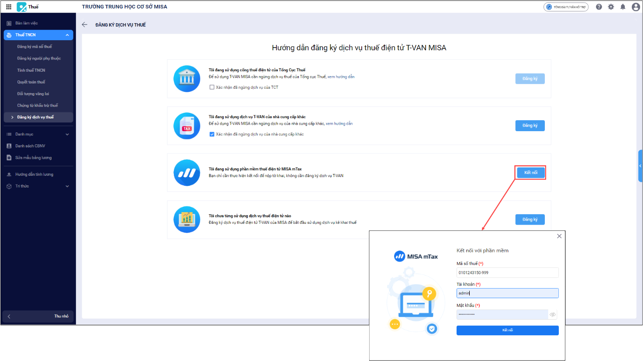
Task: Expand the Danh mục chevron
Action: coord(67,134)
